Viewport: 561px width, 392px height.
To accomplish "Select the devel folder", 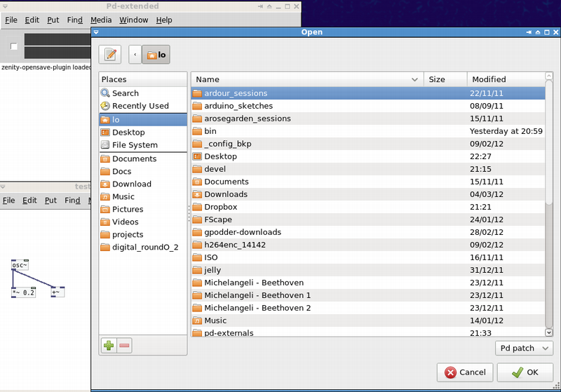I will pyautogui.click(x=367, y=169).
